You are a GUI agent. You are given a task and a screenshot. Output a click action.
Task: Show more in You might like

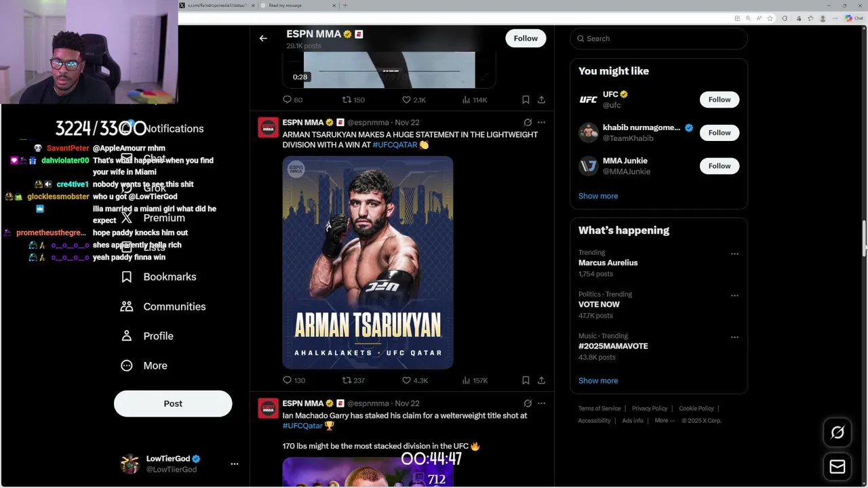click(x=598, y=196)
